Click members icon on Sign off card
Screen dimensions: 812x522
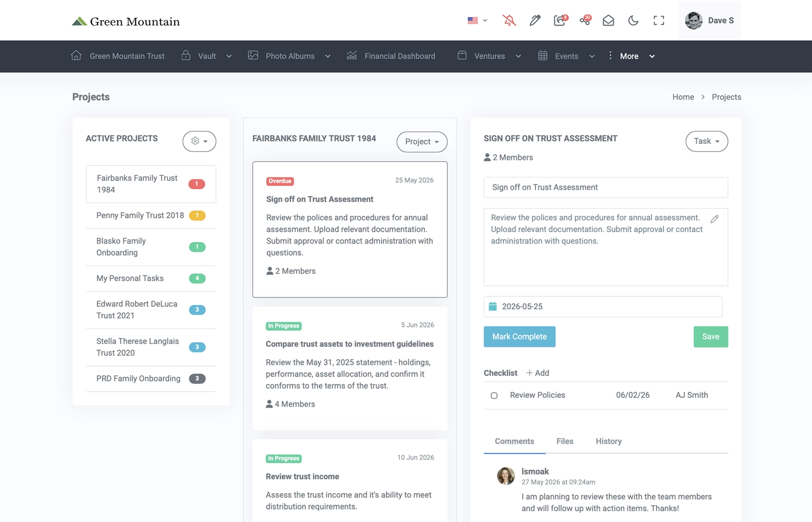[x=270, y=271]
